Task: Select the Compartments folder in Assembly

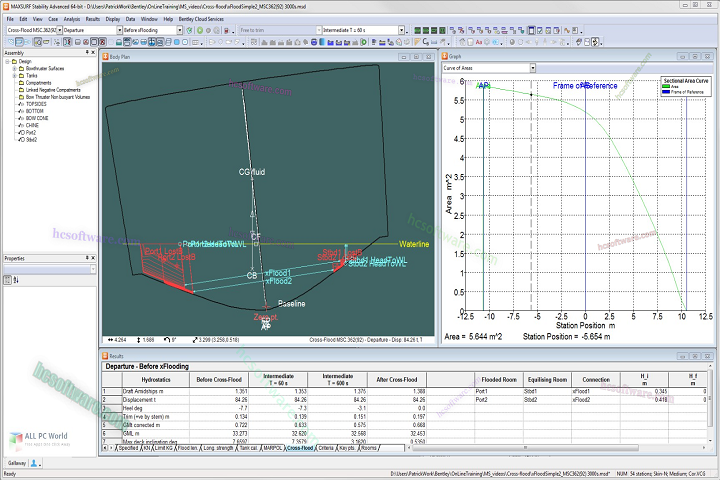Action: click(x=36, y=82)
